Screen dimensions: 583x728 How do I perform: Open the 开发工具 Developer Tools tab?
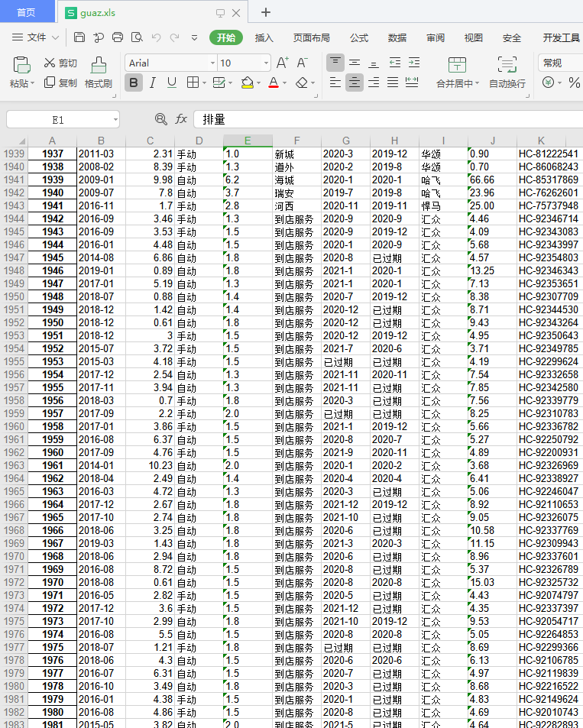coord(561,37)
